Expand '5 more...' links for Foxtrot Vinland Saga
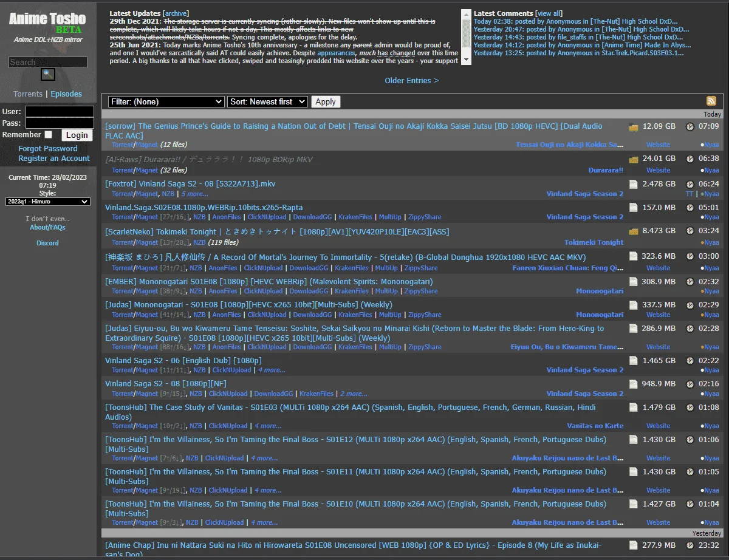The width and height of the screenshot is (729, 560). point(194,194)
